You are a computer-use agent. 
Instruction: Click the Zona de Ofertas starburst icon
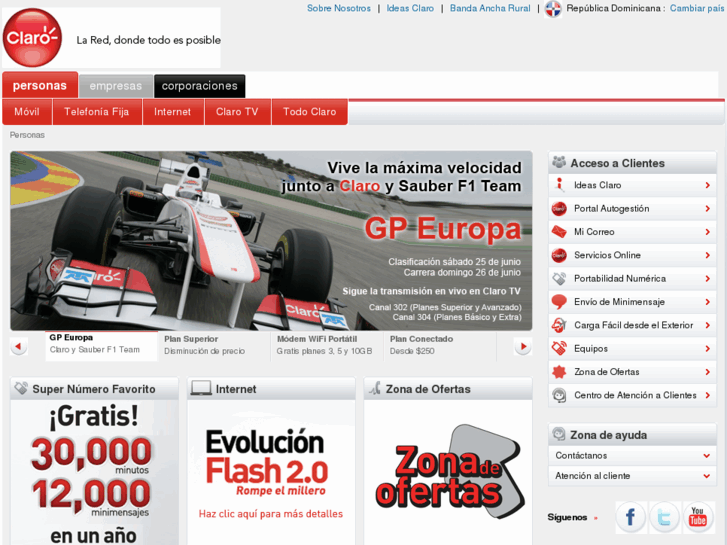coord(559,372)
